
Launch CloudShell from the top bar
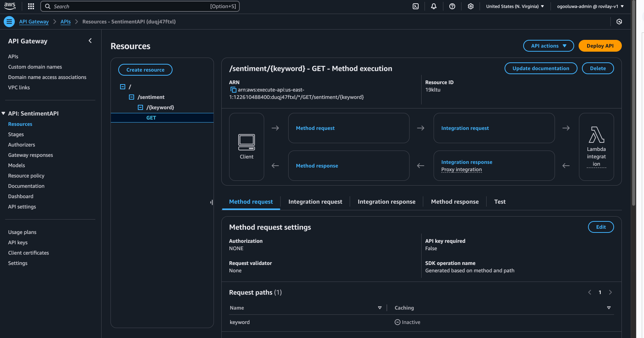tap(416, 6)
